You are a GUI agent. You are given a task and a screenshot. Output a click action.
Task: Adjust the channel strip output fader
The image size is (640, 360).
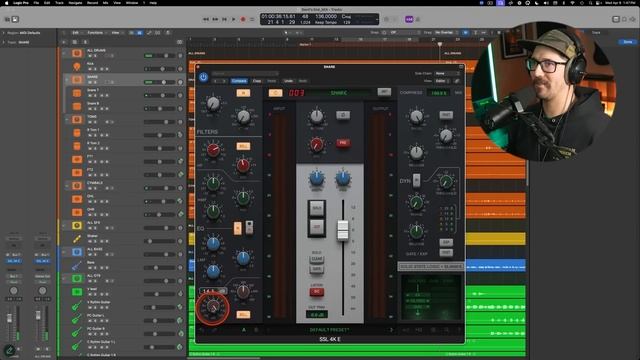click(343, 230)
